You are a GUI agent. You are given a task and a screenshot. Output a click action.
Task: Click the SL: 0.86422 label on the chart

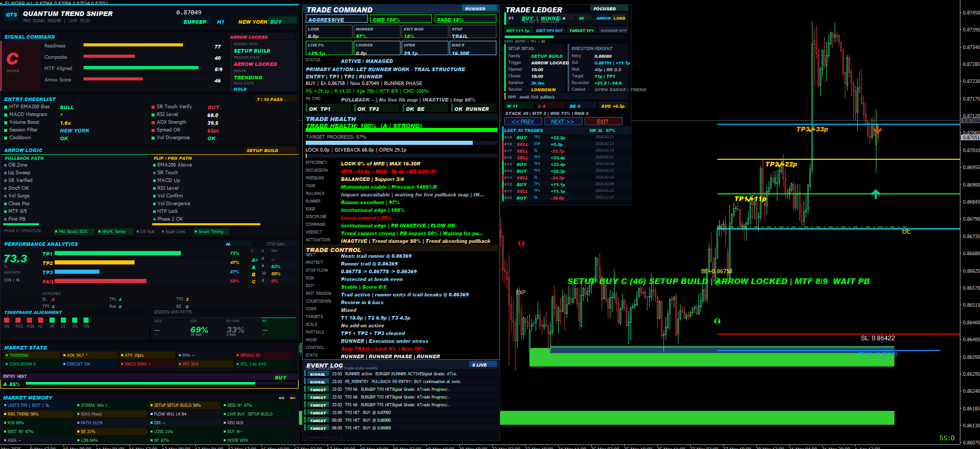tap(878, 338)
